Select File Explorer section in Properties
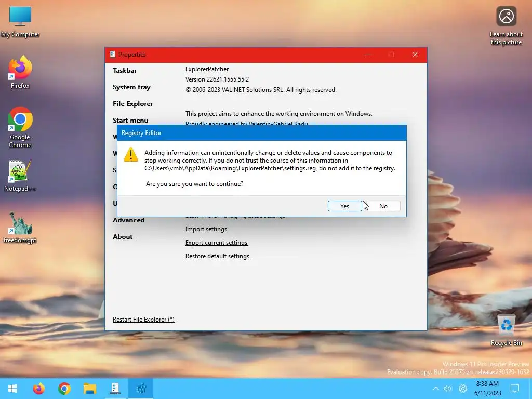The height and width of the screenshot is (399, 532). 133,104
